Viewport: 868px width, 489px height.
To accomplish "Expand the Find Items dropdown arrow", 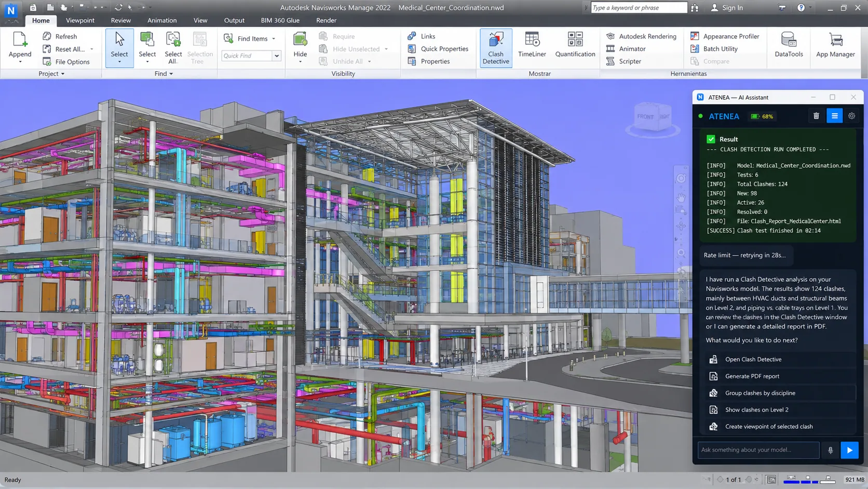I will coord(274,39).
